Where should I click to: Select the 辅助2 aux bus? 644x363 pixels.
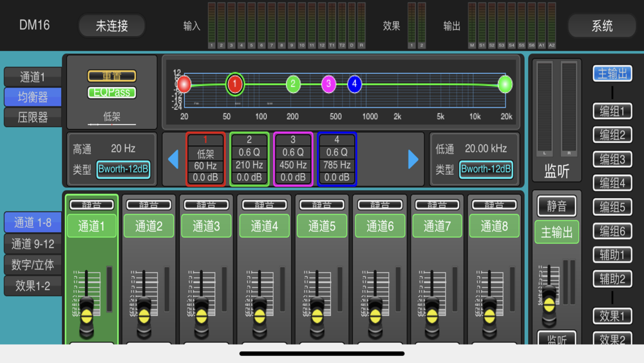(x=612, y=279)
